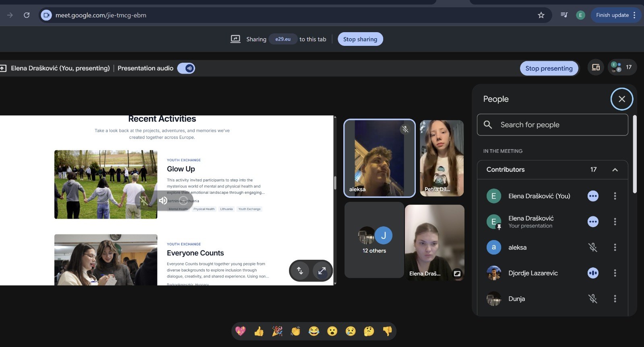Screen dimensions: 644x347
Task: Click the browser forward arrow
Action: coord(10,15)
